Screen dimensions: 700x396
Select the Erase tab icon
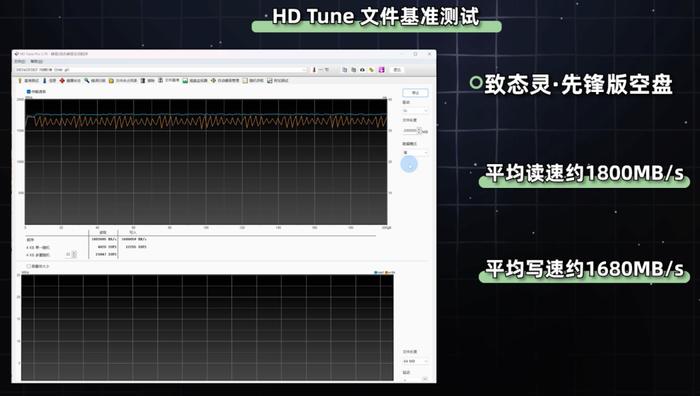click(x=148, y=81)
